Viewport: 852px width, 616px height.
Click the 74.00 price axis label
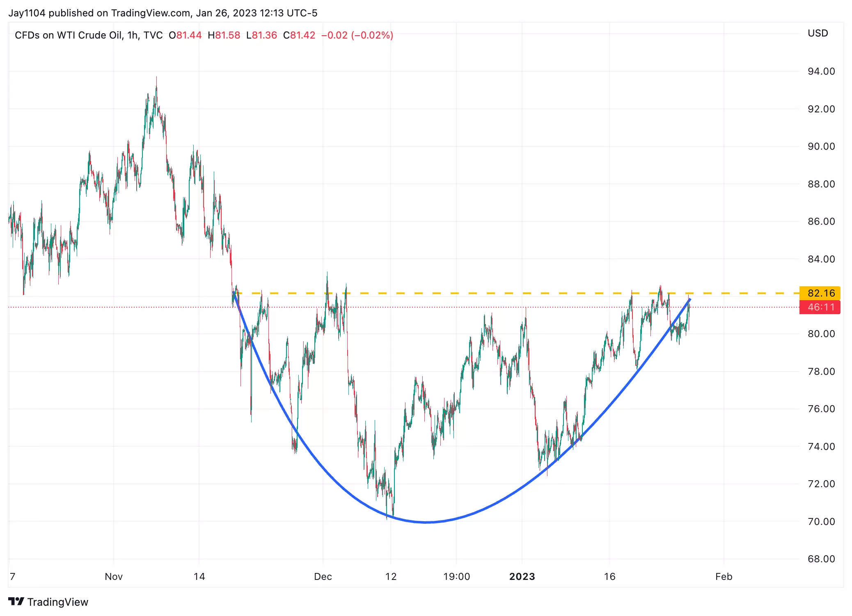(x=821, y=447)
